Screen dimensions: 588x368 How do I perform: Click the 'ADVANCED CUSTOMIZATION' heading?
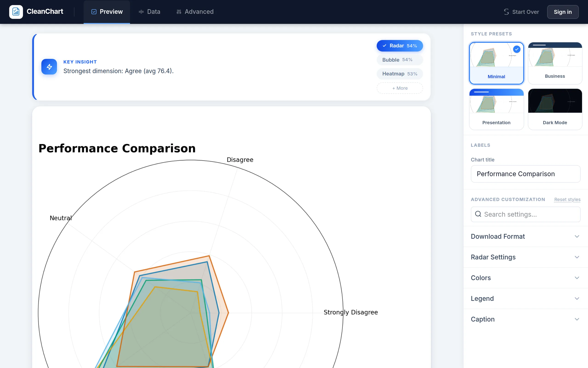coord(508,199)
